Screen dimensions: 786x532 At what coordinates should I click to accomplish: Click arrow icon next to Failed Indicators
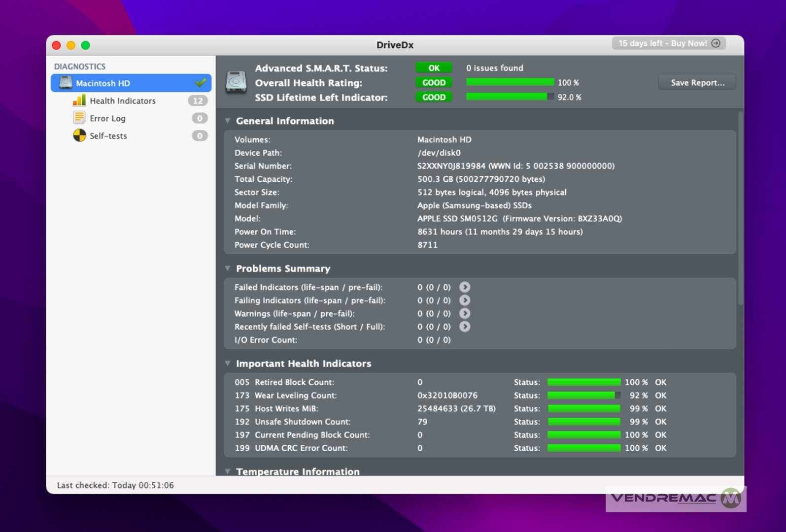point(464,287)
